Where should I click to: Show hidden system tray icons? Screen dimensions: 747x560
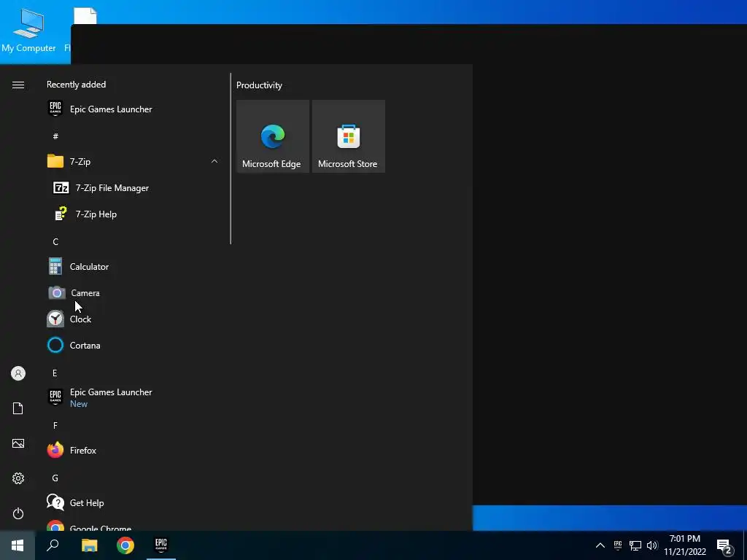click(600, 545)
